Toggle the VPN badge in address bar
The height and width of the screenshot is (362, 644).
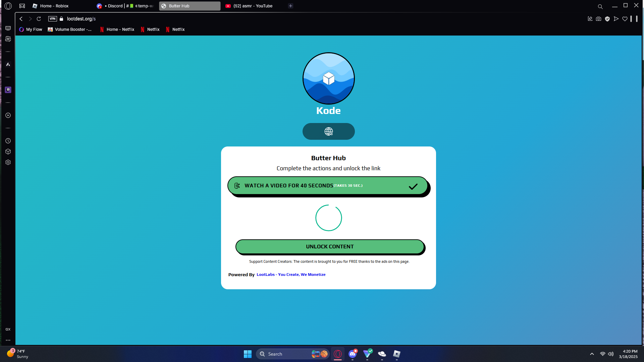53,19
